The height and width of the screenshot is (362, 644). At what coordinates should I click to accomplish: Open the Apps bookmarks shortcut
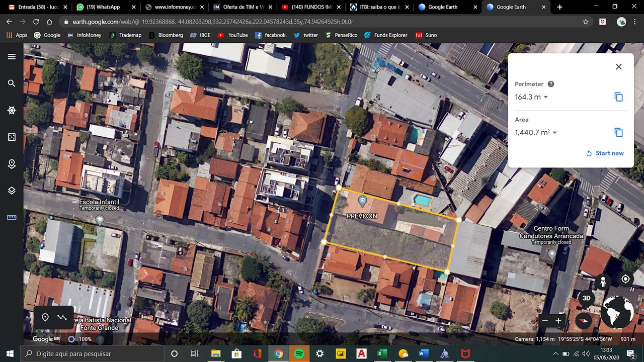[17, 35]
